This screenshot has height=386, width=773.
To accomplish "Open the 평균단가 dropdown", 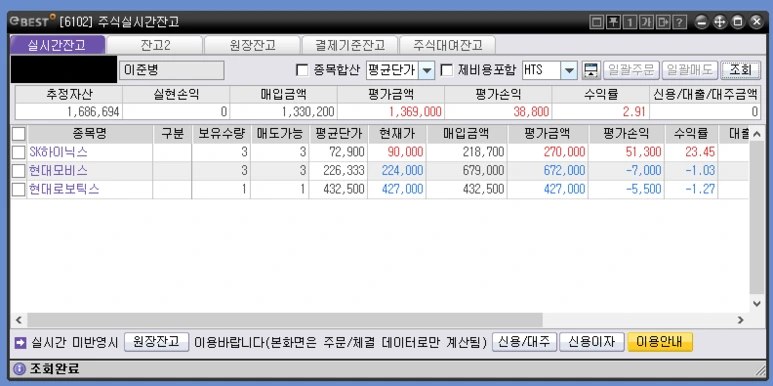I will point(427,70).
